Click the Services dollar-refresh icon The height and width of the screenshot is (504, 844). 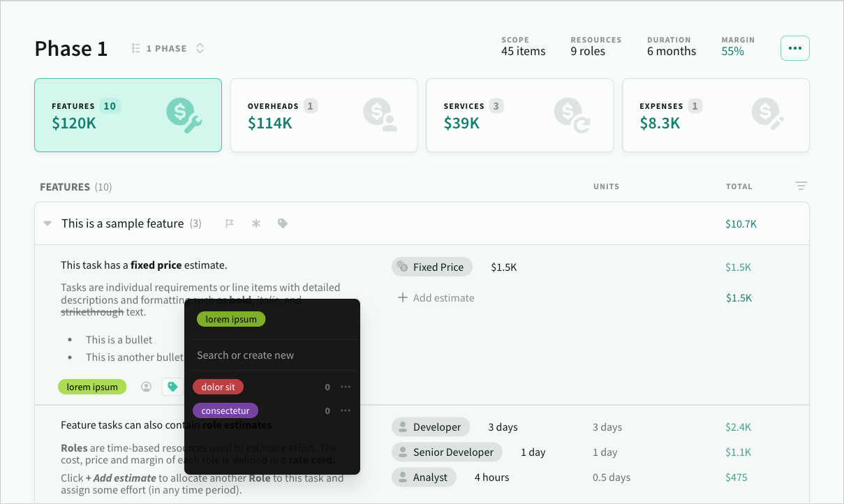(x=572, y=115)
